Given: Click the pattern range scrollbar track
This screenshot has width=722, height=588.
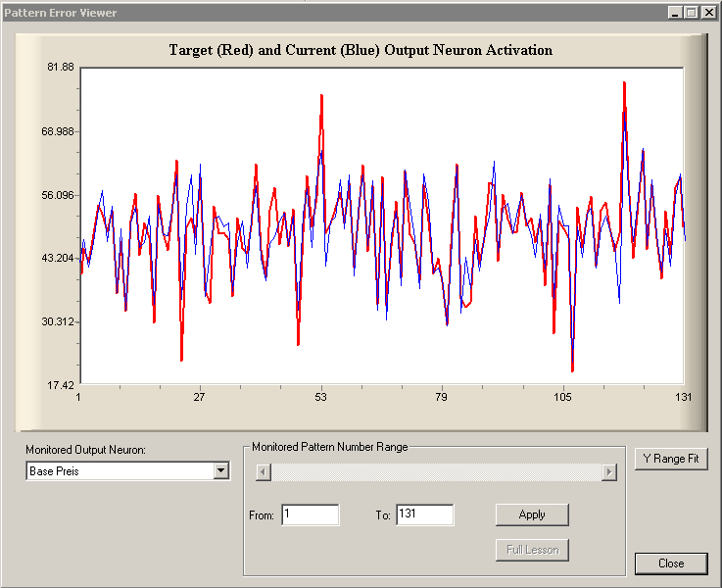Looking at the screenshot, I should pos(435,472).
